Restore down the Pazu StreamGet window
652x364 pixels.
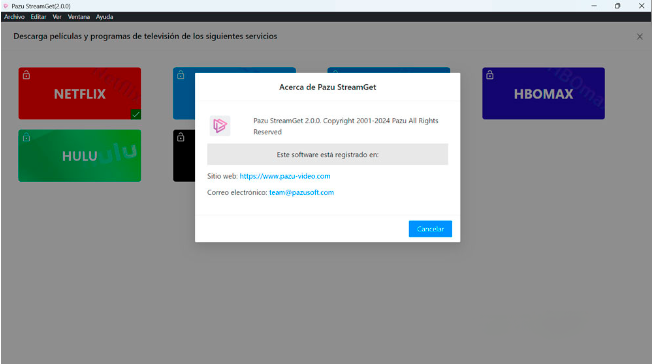coord(617,6)
